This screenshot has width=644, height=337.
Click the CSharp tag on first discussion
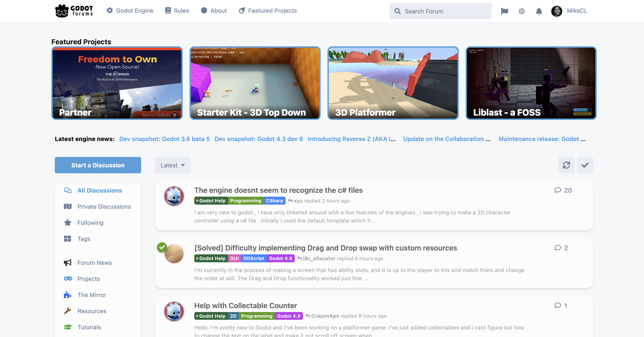275,201
